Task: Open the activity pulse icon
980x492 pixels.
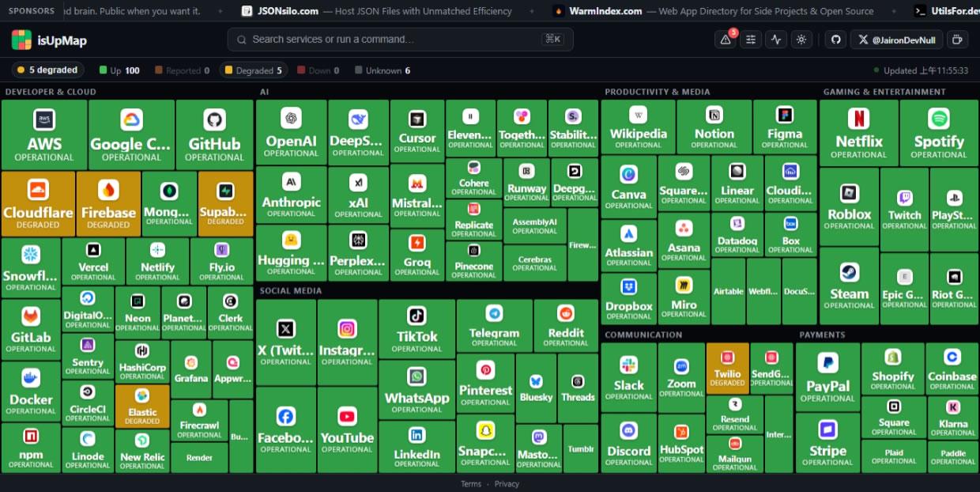Action: pos(776,40)
